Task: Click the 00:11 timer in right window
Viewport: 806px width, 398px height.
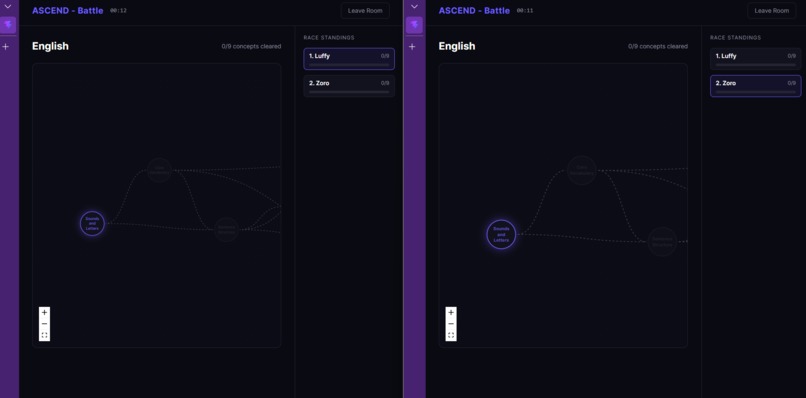Action: (525, 11)
